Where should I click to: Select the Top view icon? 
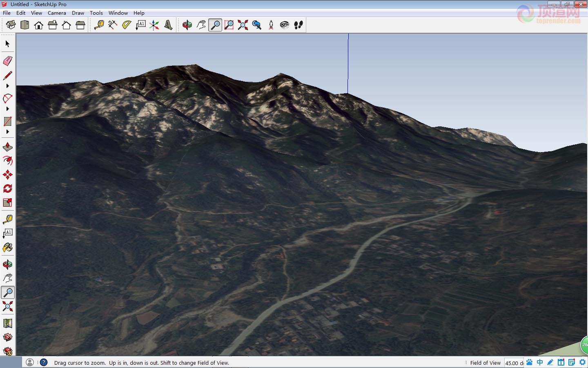pyautogui.click(x=25, y=25)
